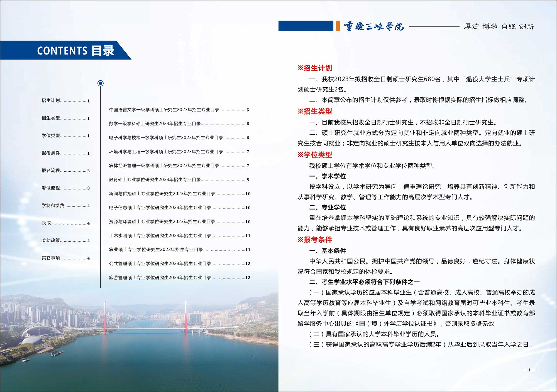
Task: Click the 二、专业学位 subheading
Action: [x=328, y=207]
